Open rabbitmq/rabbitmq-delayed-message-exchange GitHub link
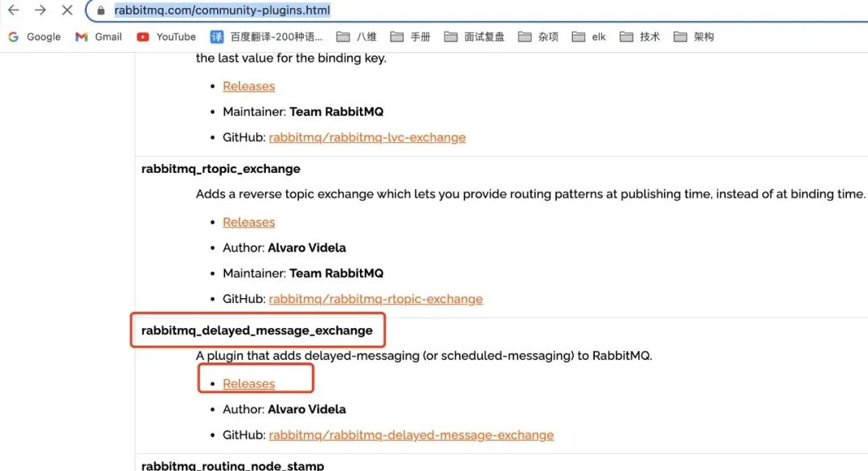868x471 pixels. tap(411, 435)
